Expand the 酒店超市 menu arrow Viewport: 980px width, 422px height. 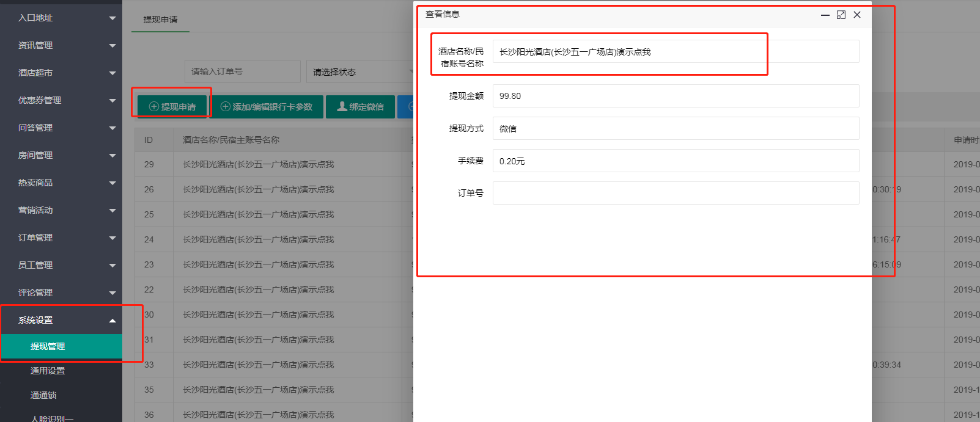112,73
